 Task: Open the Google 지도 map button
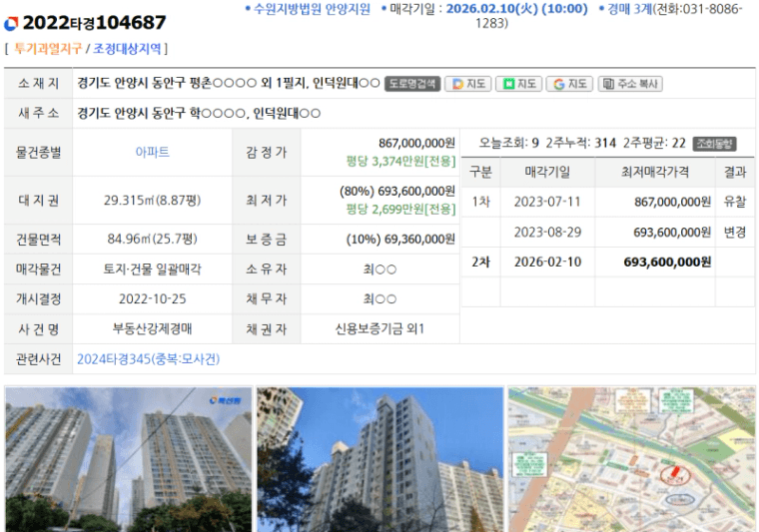click(x=569, y=84)
